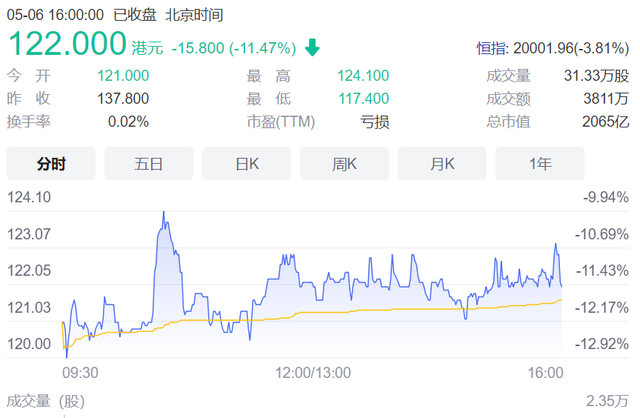
Task: Click the 2.35万 volume scale label
Action: click(x=607, y=401)
